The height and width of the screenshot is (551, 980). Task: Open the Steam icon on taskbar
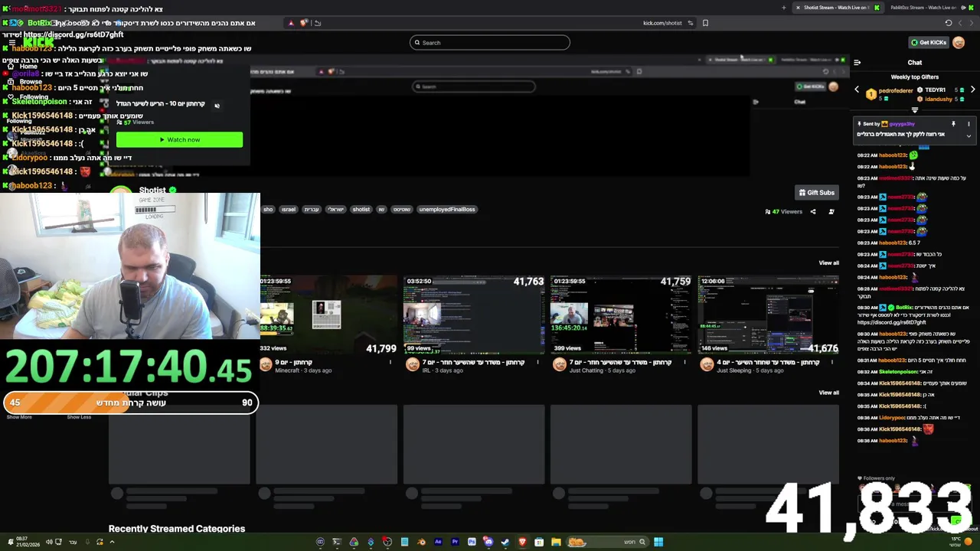505,542
